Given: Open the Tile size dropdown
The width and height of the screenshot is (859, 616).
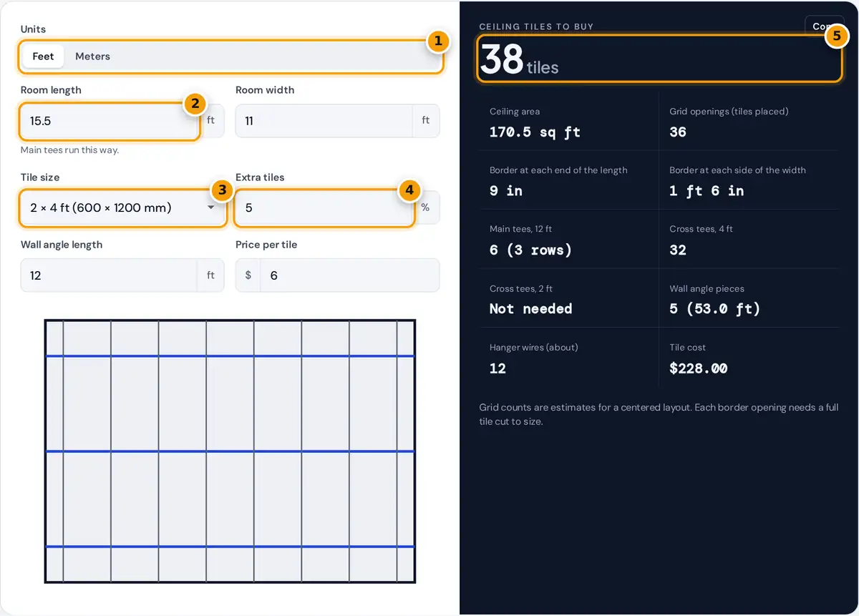Looking at the screenshot, I should (x=122, y=208).
